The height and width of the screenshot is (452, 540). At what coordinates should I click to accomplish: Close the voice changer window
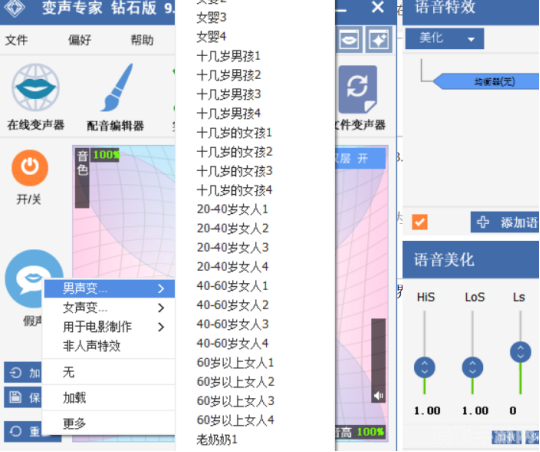pos(378,7)
